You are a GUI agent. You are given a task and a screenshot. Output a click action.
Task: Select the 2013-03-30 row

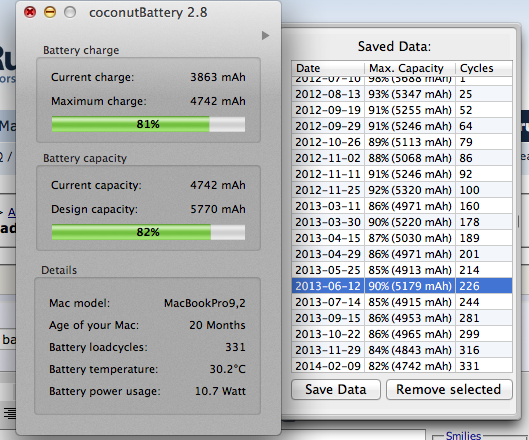pos(402,222)
